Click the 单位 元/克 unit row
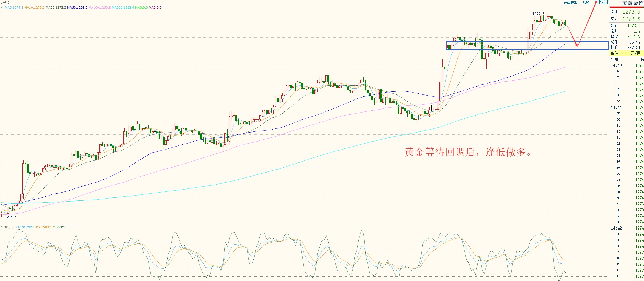The height and width of the screenshot is (281, 644). (626, 53)
